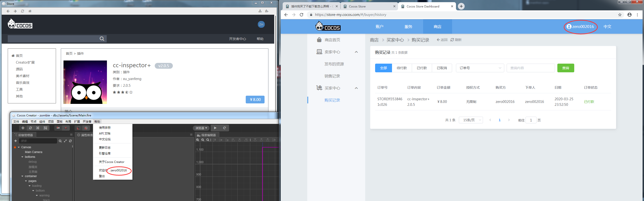Collapse the 买家中心 sidebar section
Viewport: 644px width, 201px height.
coord(356,88)
